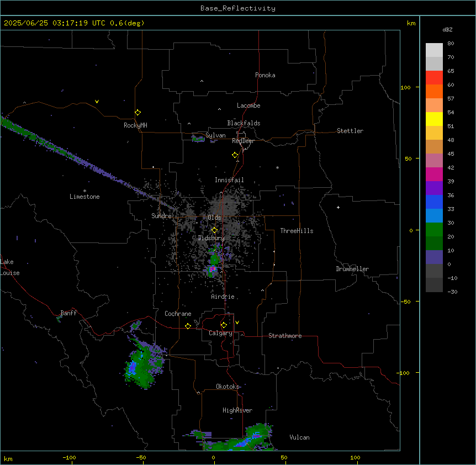
Task: Click the asterisk marker above Limestone label
Action: tap(84, 191)
